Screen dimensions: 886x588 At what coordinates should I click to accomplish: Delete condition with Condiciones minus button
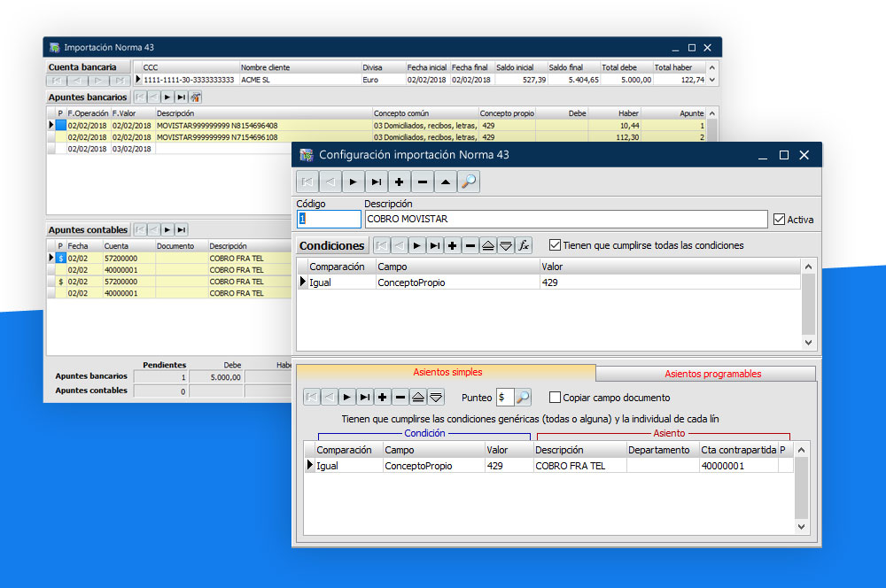[x=470, y=245]
